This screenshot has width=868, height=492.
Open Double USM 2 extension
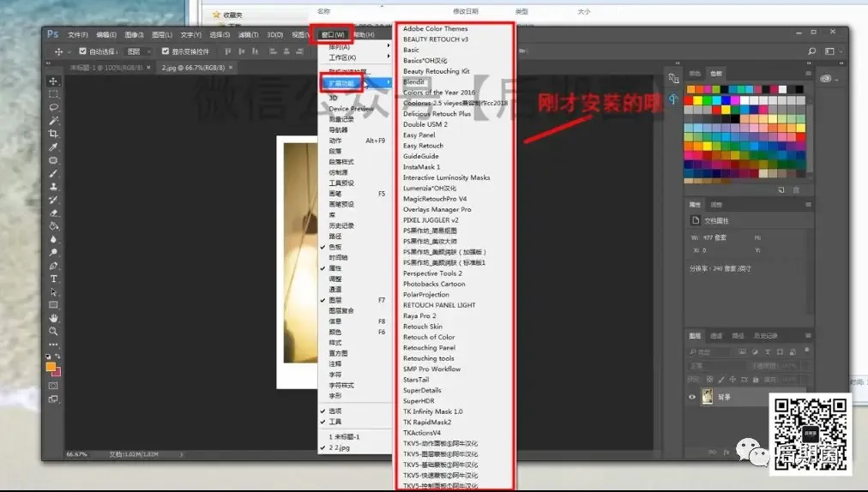tap(425, 124)
